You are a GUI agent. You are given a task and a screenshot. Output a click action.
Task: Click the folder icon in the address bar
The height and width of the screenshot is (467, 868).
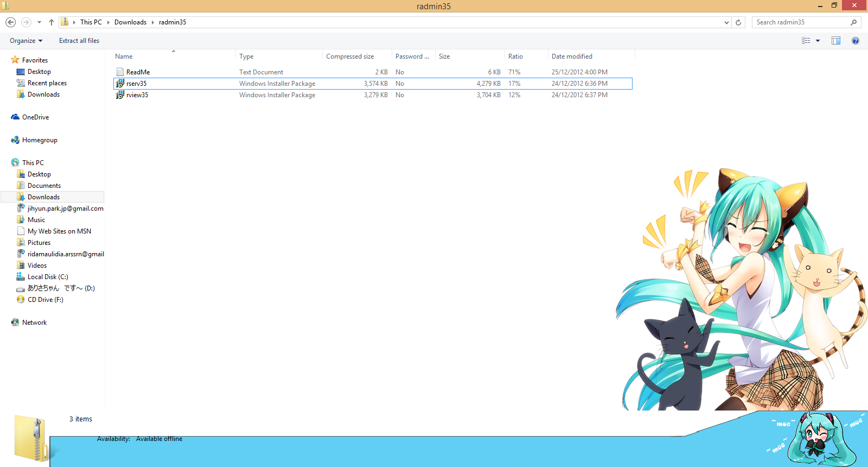pyautogui.click(x=65, y=22)
